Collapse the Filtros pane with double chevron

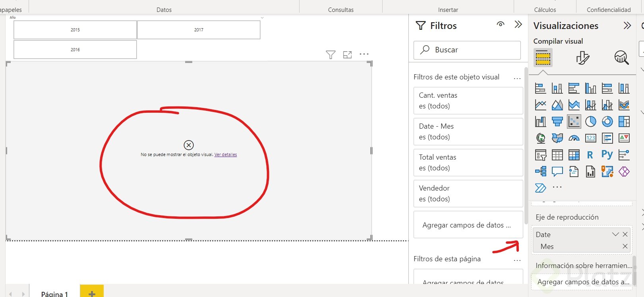point(518,24)
